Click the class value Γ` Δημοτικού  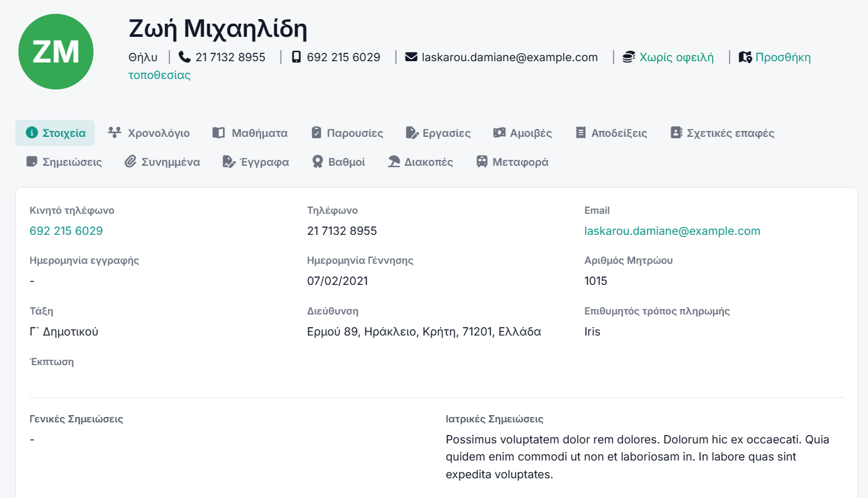point(64,332)
